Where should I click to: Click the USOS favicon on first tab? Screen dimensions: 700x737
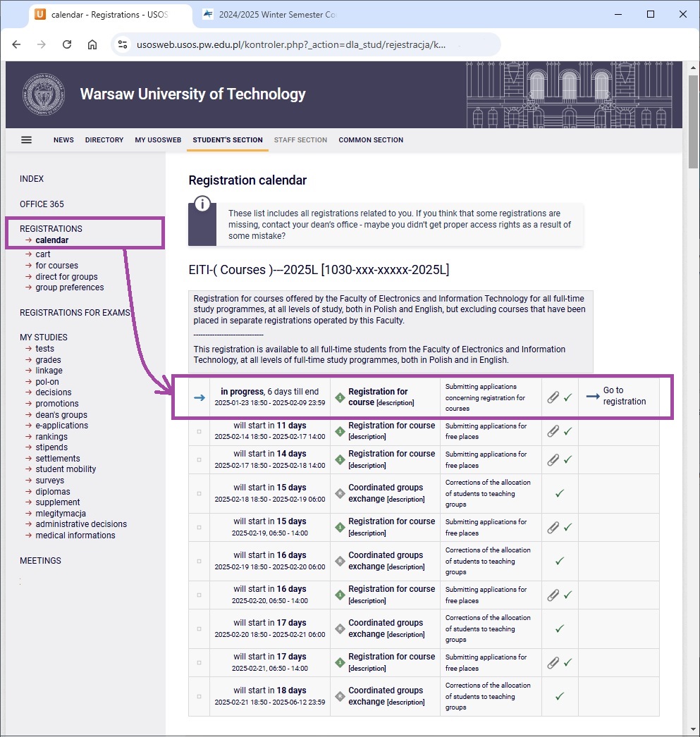(40, 15)
